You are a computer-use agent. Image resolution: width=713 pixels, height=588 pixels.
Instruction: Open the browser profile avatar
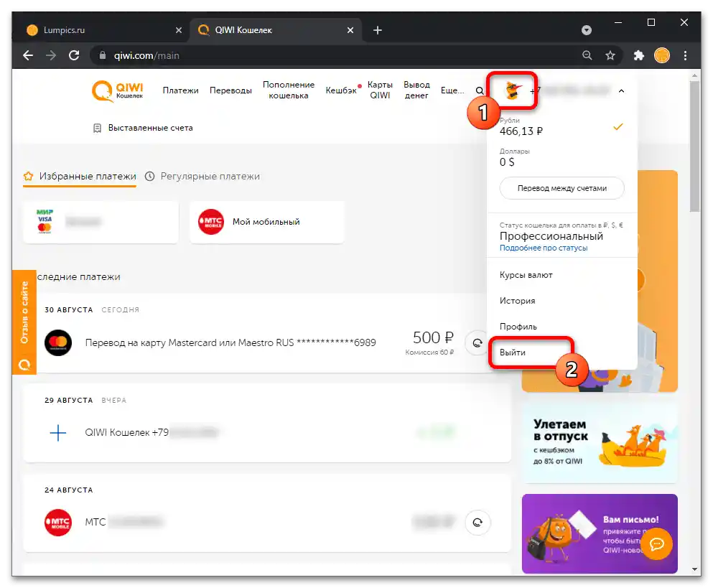coord(661,55)
